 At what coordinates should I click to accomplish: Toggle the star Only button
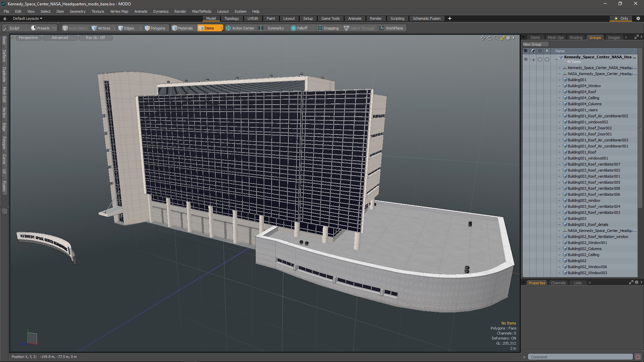[x=621, y=18]
